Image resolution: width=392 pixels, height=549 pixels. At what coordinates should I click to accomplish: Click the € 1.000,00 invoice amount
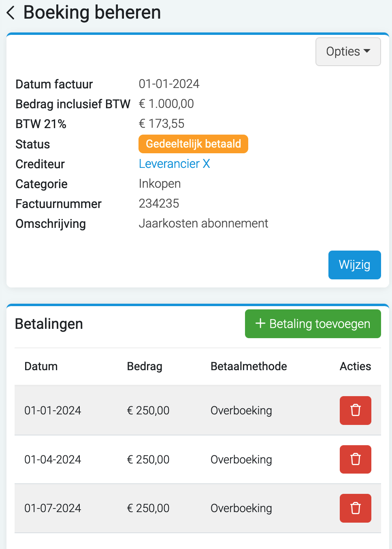[166, 104]
